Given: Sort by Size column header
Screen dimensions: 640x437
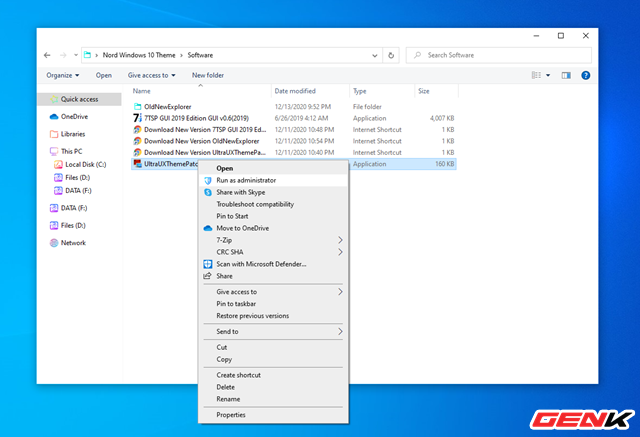Looking at the screenshot, I should [x=424, y=91].
